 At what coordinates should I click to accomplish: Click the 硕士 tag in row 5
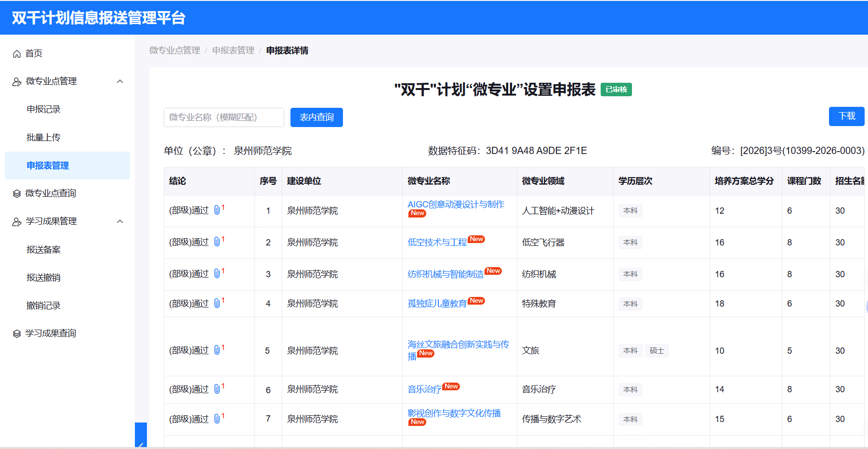pos(657,351)
